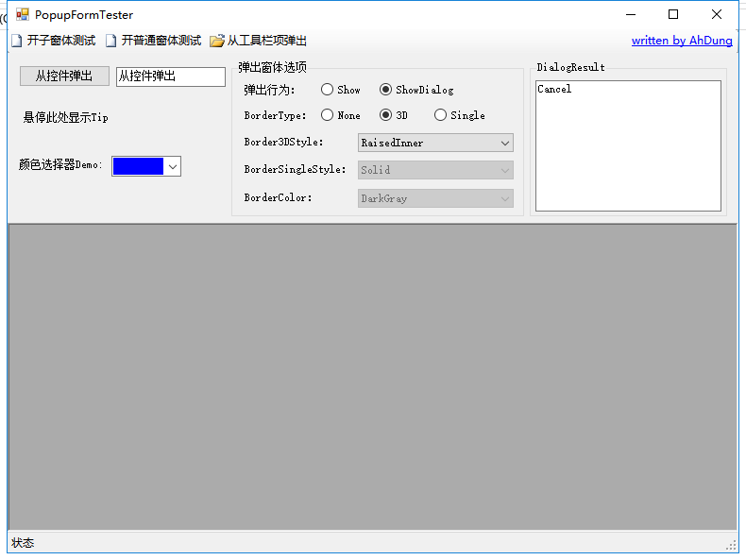Click the 从控件弹出 text field
Screen dimensions: 746x560
pyautogui.click(x=170, y=76)
